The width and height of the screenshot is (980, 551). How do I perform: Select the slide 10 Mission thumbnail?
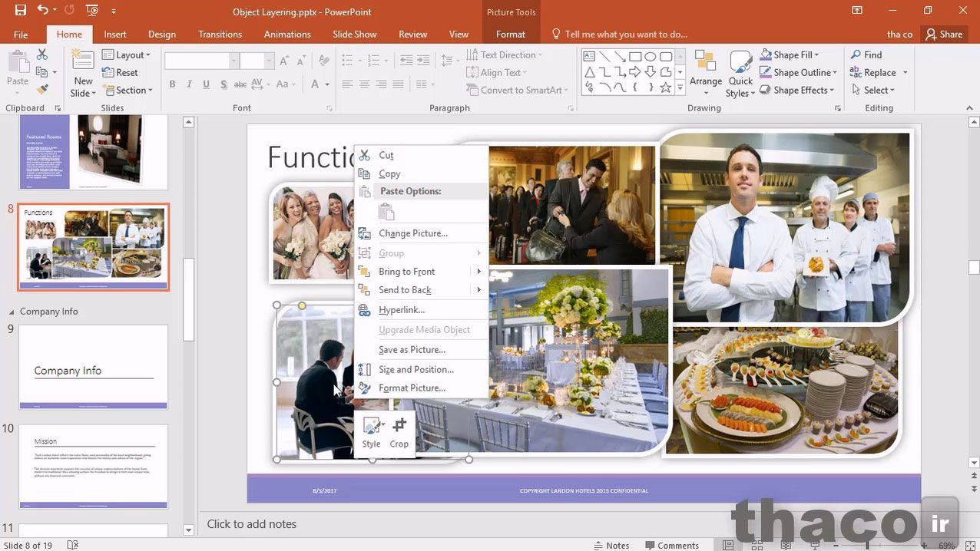pos(93,467)
